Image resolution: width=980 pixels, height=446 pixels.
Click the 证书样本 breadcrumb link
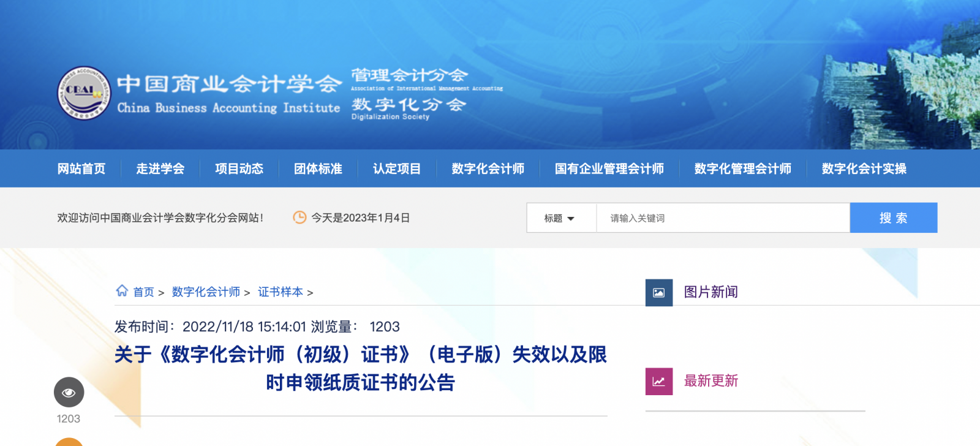pos(281,292)
